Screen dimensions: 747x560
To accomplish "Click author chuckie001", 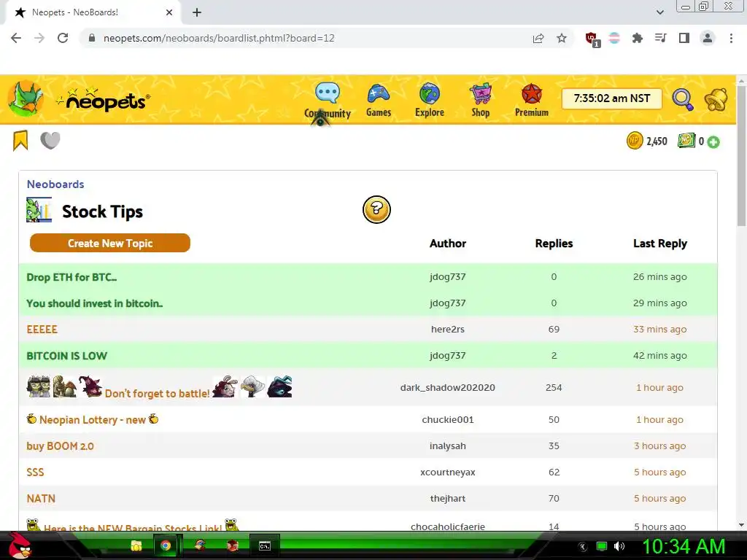I will [x=448, y=419].
